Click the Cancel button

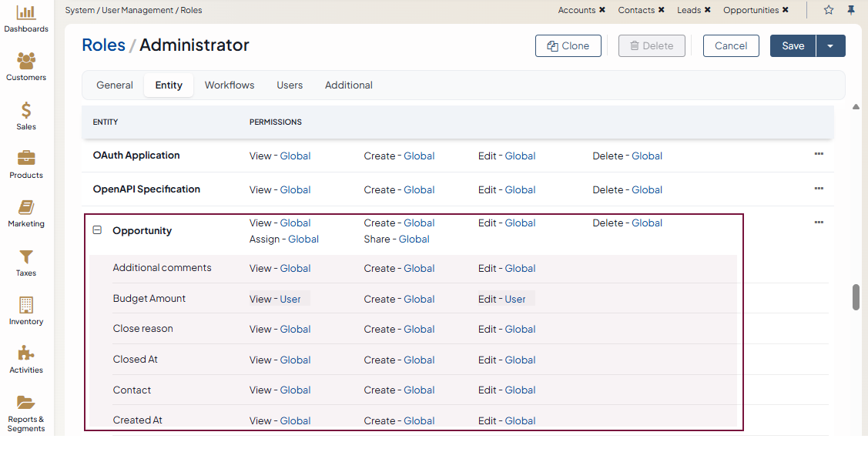tap(731, 46)
